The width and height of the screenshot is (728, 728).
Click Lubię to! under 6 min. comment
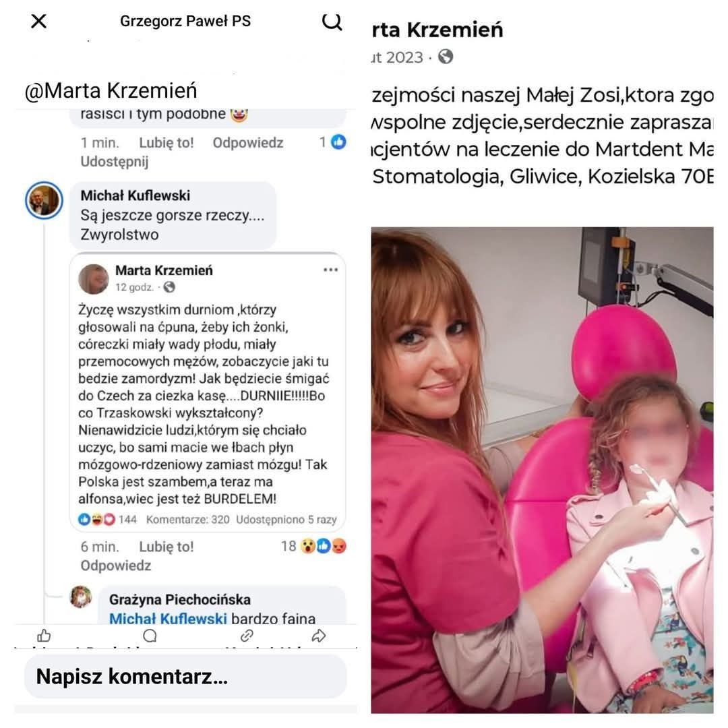tap(166, 547)
